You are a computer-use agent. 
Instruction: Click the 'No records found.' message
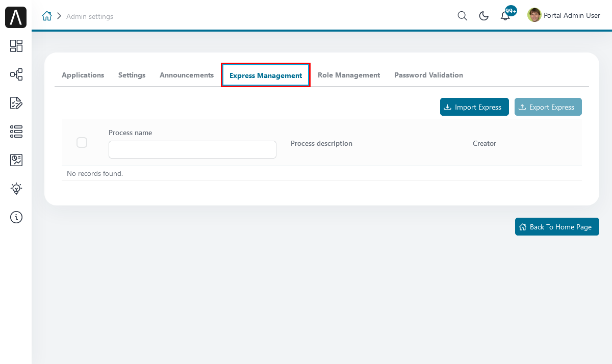click(95, 173)
